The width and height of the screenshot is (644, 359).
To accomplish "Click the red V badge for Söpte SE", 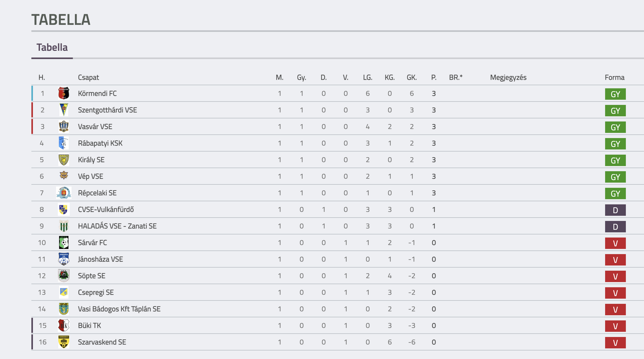I will pos(615,276).
